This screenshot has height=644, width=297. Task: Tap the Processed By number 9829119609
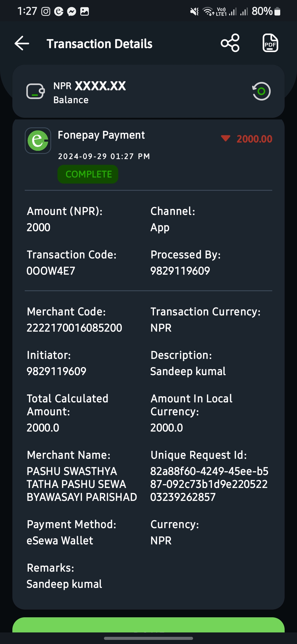[180, 271]
